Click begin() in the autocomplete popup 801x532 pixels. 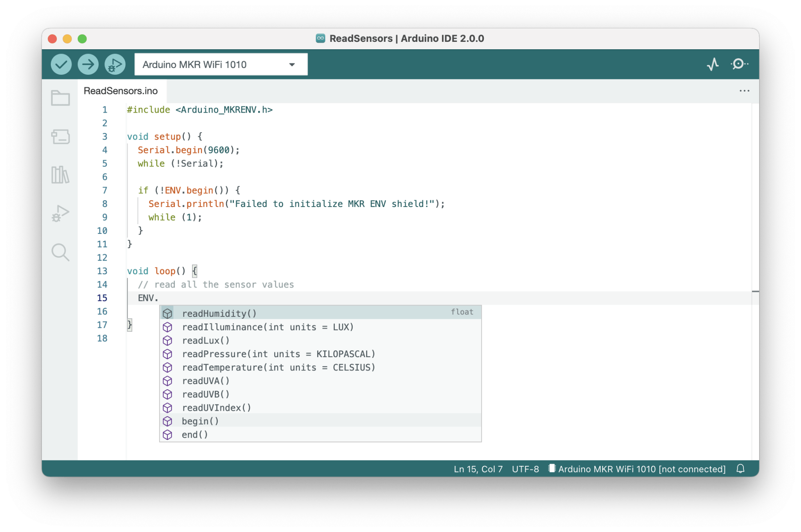[200, 421]
